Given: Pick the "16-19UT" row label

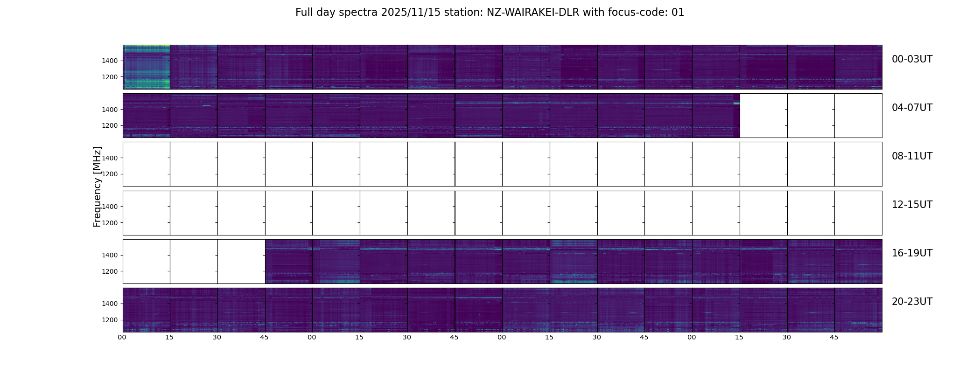Looking at the screenshot, I should pos(912,253).
